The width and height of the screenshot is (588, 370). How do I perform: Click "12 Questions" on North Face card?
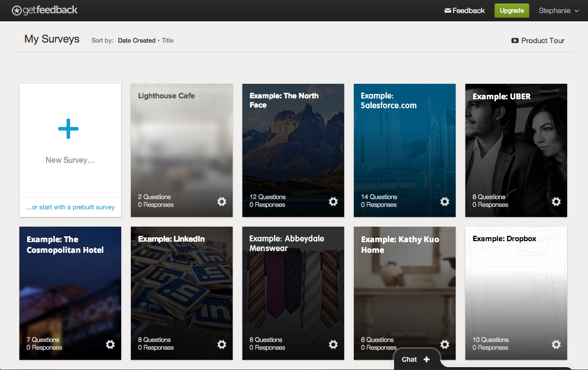point(268,197)
